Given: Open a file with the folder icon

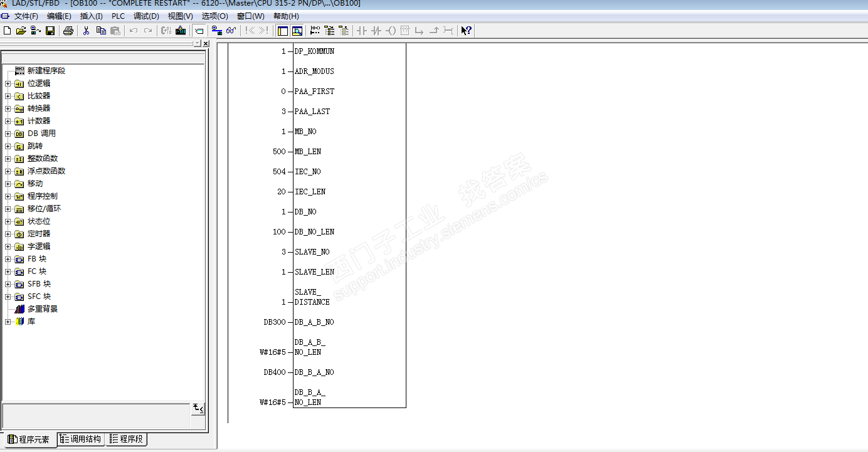Looking at the screenshot, I should tap(21, 30).
